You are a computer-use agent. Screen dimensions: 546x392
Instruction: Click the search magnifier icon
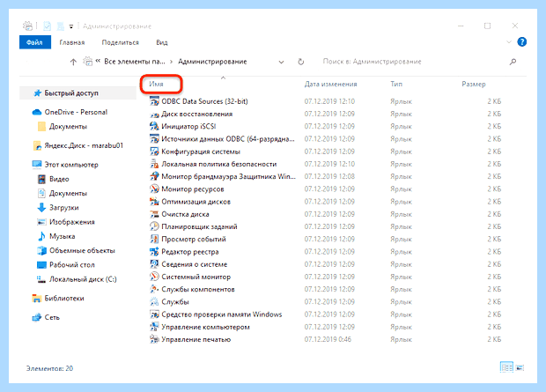[x=513, y=62]
